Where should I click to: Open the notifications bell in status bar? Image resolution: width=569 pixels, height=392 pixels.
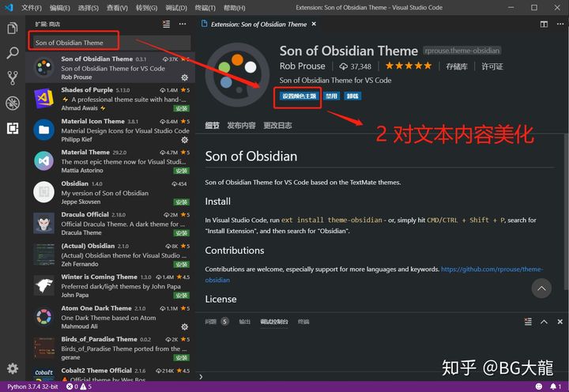click(555, 386)
